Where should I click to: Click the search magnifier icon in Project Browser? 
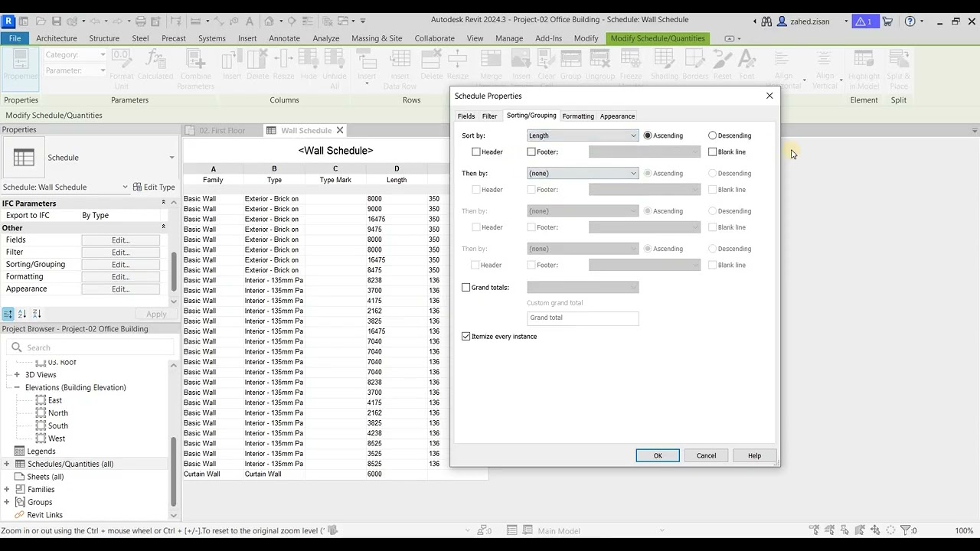click(x=17, y=347)
